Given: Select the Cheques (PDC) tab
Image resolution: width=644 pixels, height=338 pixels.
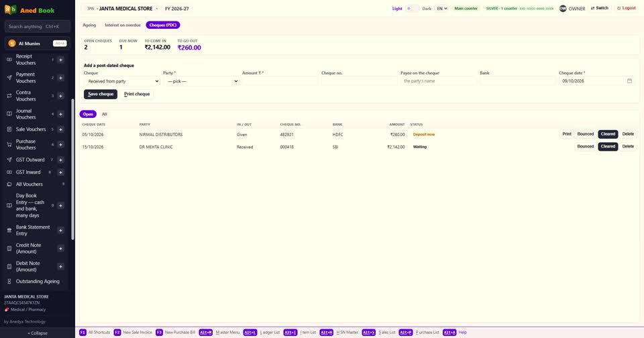Looking at the screenshot, I should point(163,25).
